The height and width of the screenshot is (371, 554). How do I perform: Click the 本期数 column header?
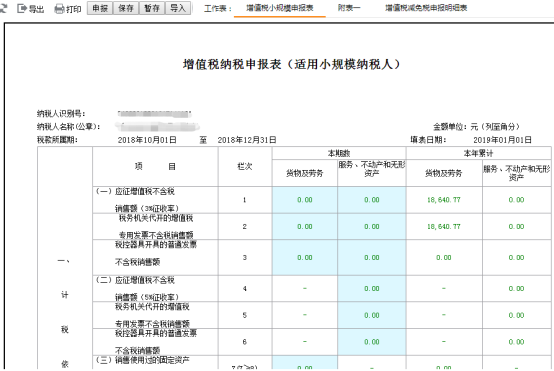click(339, 153)
